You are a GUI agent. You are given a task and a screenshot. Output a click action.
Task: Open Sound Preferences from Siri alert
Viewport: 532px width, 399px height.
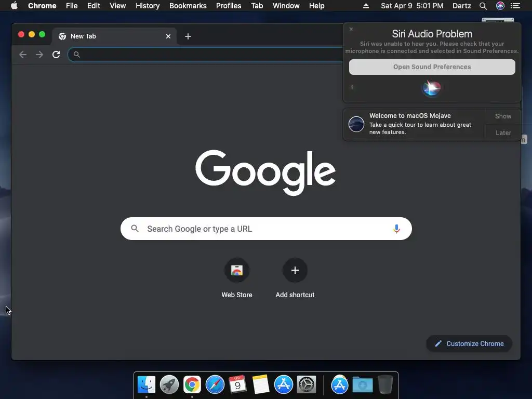pos(432,67)
